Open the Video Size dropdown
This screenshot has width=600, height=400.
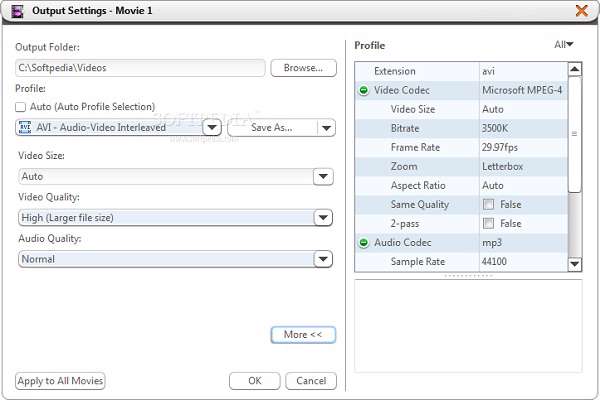[x=323, y=176]
